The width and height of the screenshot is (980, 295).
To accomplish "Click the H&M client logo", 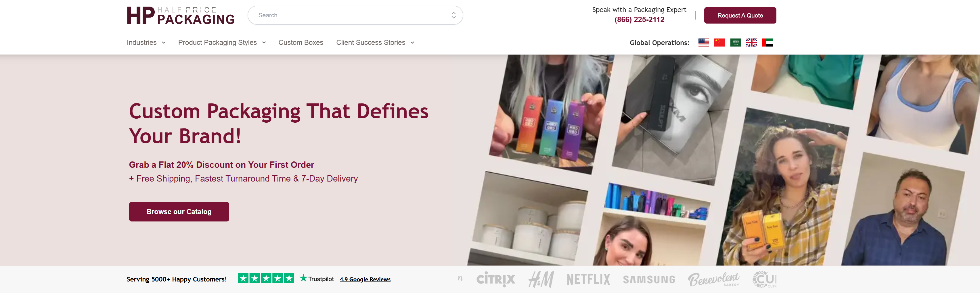I will [541, 279].
